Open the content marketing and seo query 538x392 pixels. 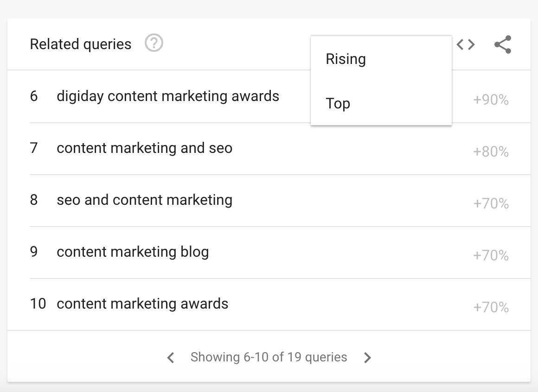tap(144, 148)
